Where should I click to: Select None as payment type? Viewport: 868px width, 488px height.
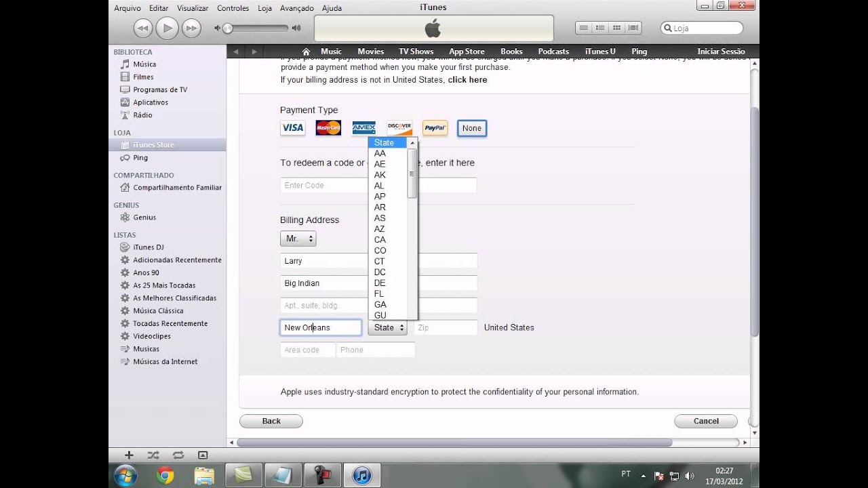click(472, 128)
